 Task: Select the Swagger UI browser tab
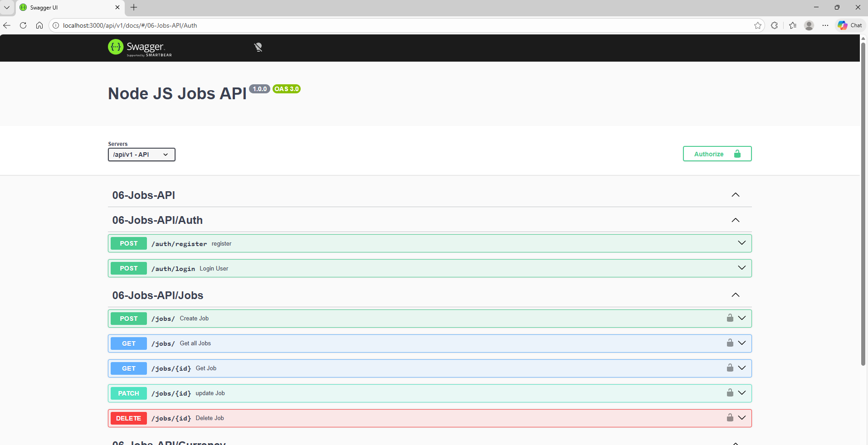coord(70,8)
